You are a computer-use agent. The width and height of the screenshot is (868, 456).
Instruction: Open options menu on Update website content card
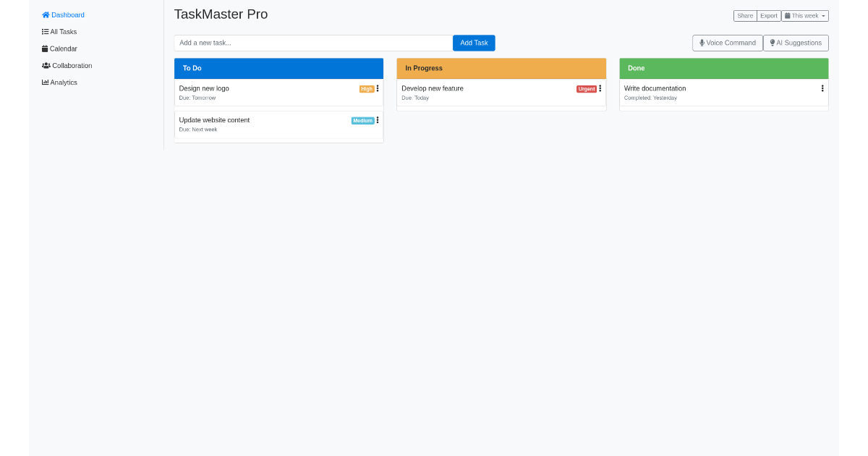[x=378, y=120]
